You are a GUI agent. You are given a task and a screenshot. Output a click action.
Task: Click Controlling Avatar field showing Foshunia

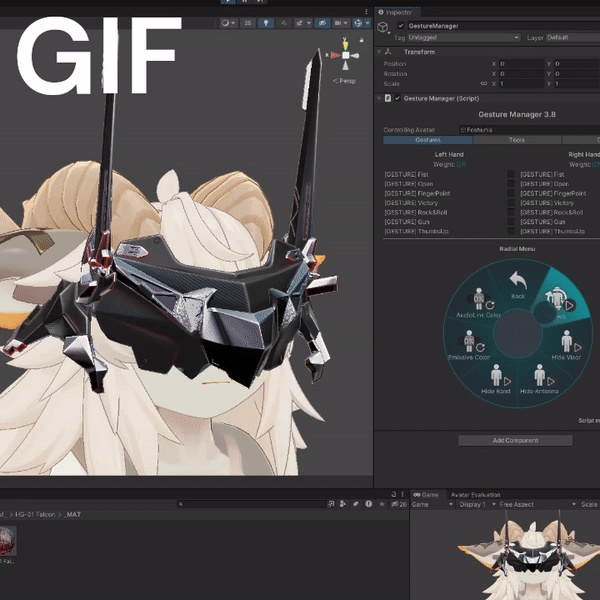pyautogui.click(x=529, y=130)
